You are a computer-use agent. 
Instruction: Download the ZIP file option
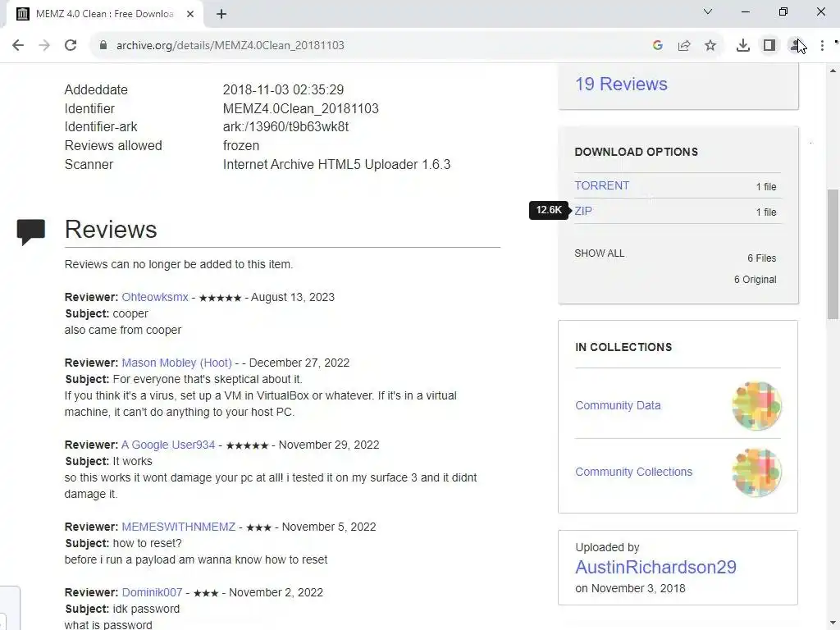coord(583,211)
